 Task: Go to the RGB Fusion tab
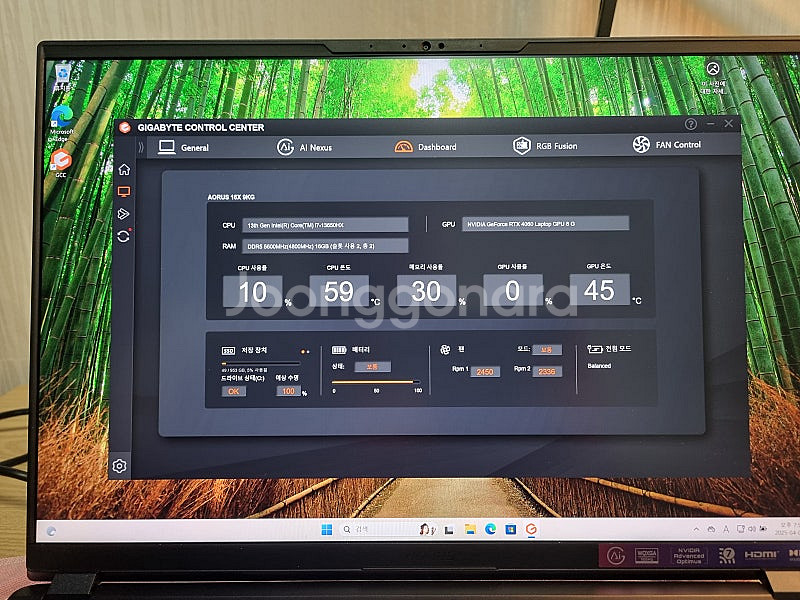(x=545, y=146)
